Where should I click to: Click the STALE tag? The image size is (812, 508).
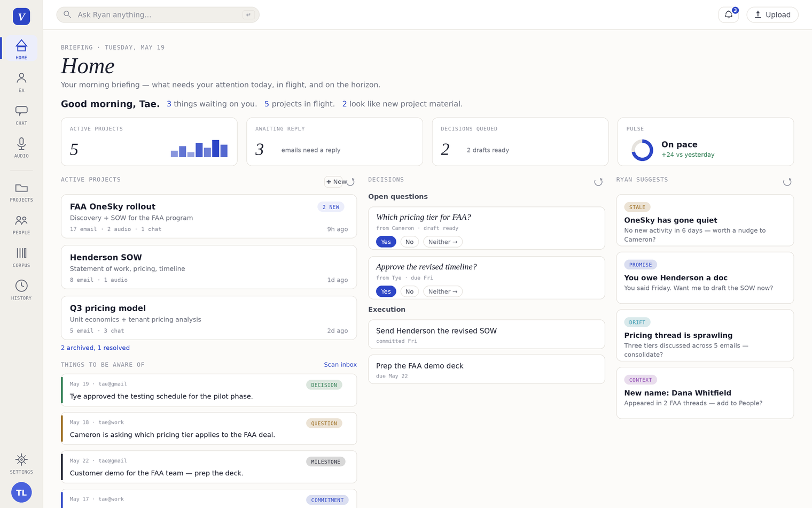point(637,207)
